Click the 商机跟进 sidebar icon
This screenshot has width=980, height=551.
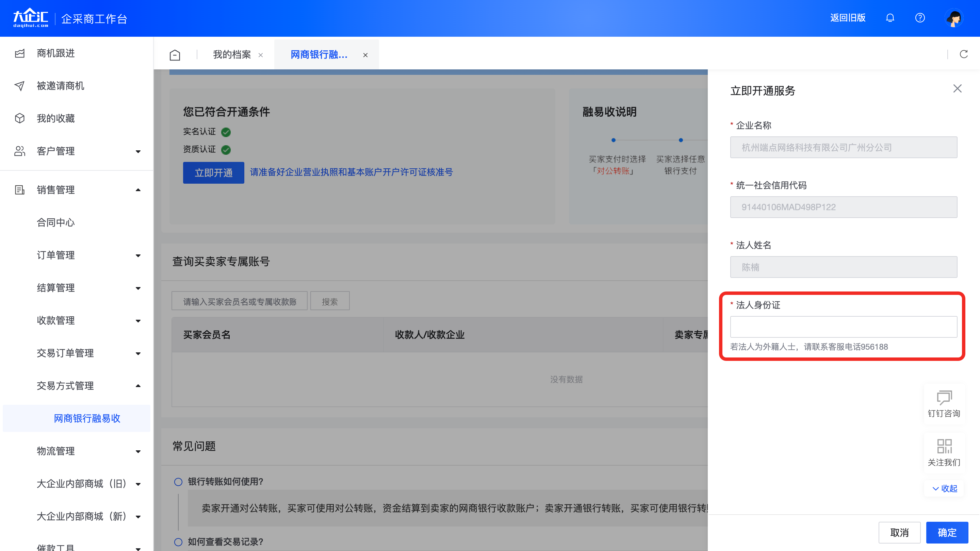click(x=20, y=53)
